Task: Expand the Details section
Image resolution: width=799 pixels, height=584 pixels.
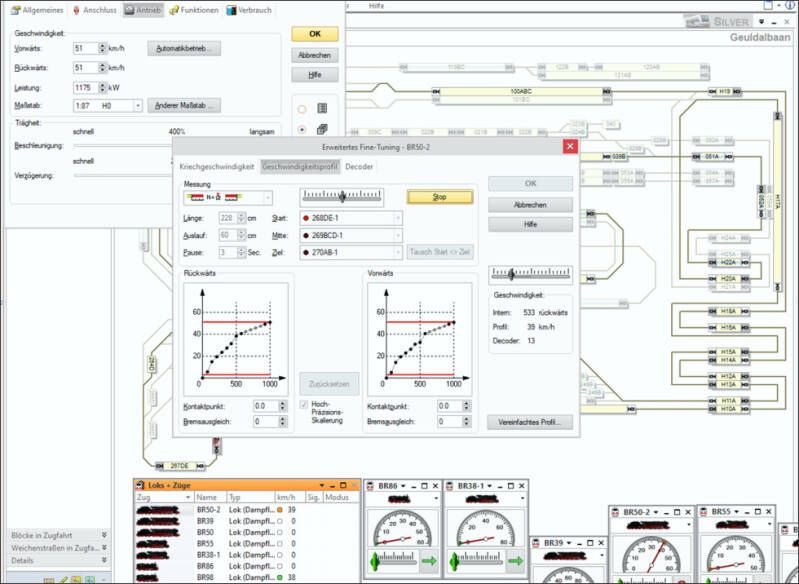Action: [104, 560]
